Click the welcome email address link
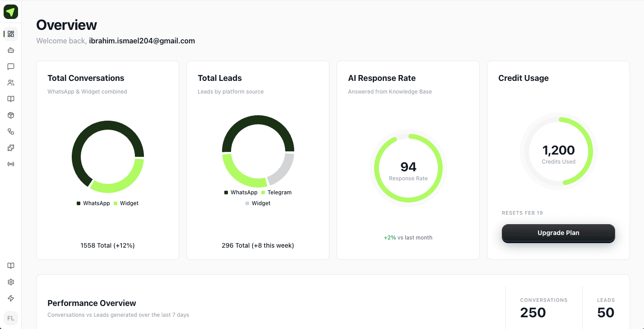 pos(142,41)
